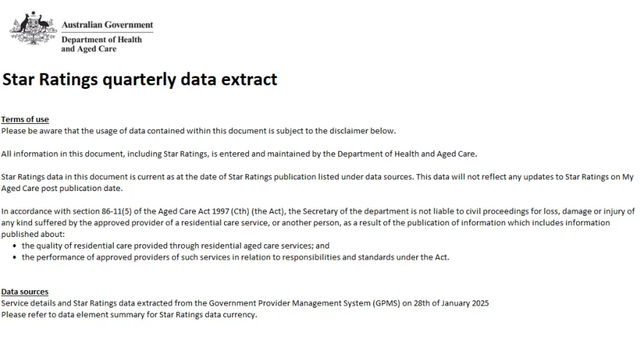
Task: Click the second bullet about performance of approved providers
Action: point(235,257)
